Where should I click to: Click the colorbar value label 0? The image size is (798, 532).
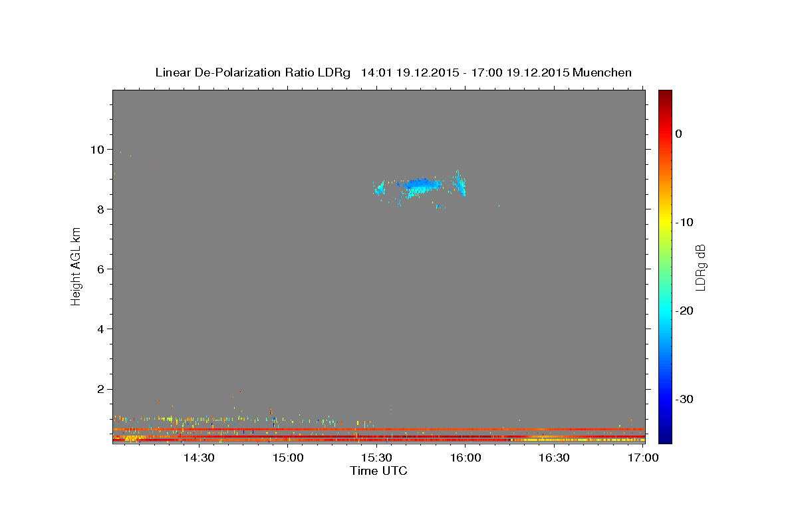pyautogui.click(x=678, y=134)
